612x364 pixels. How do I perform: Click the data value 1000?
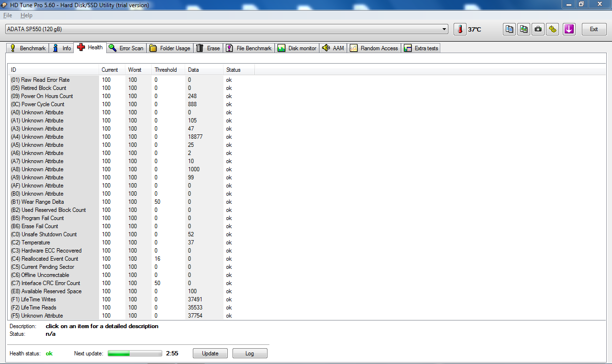coord(194,169)
